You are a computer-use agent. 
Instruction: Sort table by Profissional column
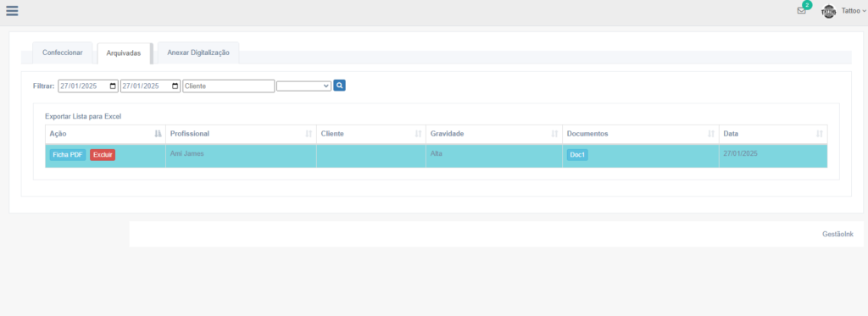click(x=241, y=134)
